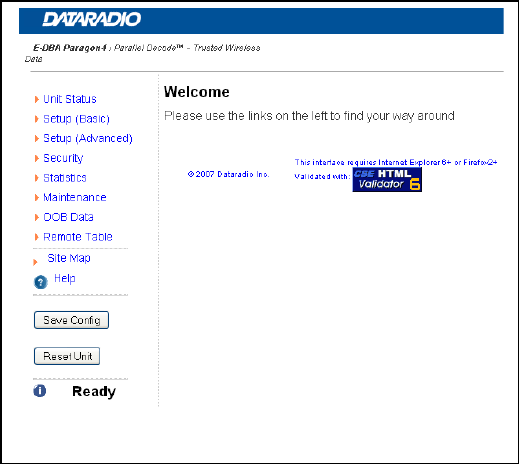The image size is (519, 464).
Task: Click the blue info icon beside Ready
Action: click(x=40, y=391)
